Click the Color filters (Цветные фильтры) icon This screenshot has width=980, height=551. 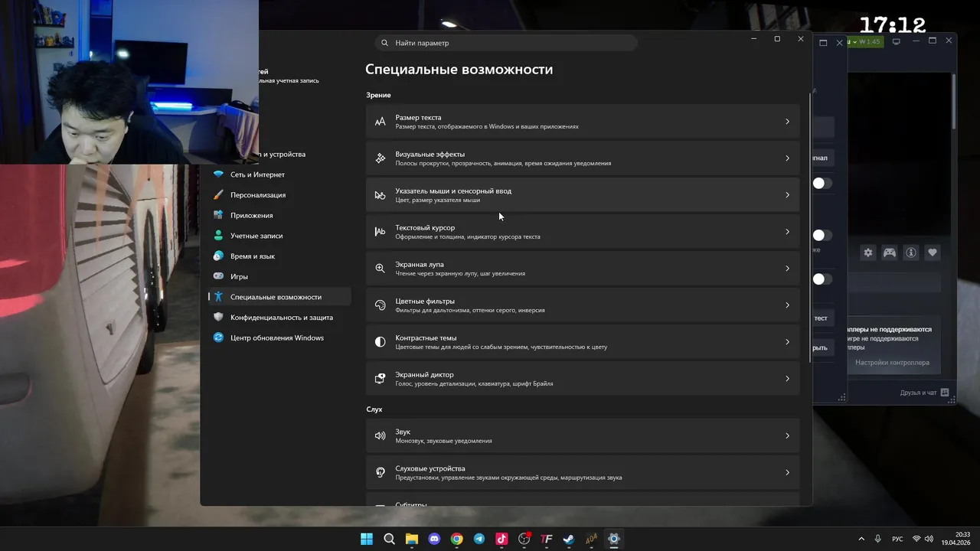coord(380,305)
